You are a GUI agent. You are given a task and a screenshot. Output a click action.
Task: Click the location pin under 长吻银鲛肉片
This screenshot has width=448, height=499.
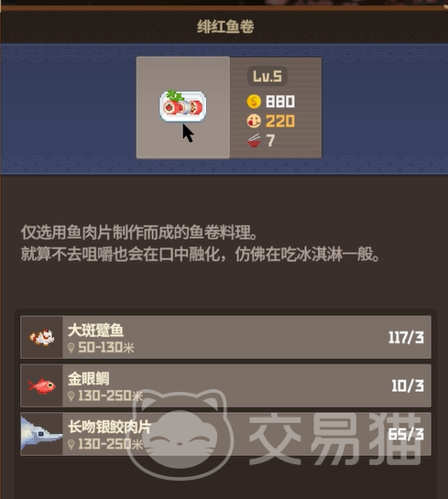71,444
